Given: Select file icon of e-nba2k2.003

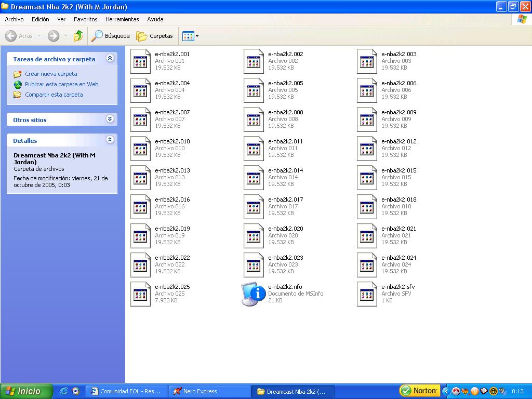Looking at the screenshot, I should tap(367, 61).
